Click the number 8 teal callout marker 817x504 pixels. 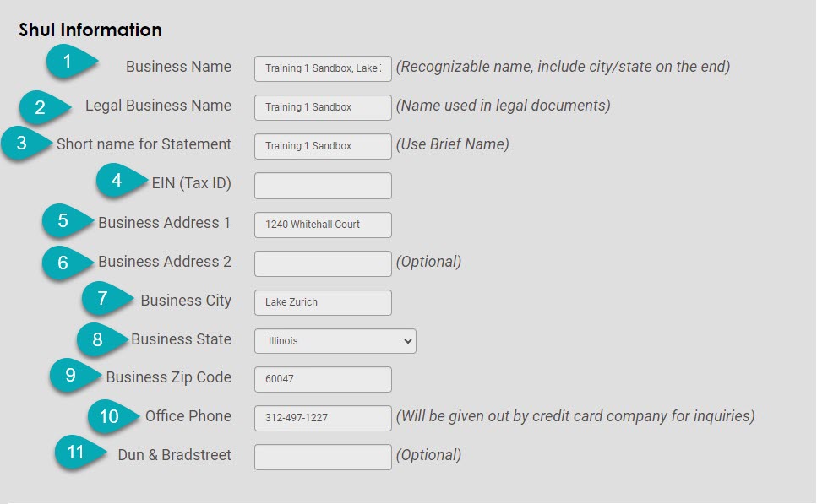tap(99, 339)
